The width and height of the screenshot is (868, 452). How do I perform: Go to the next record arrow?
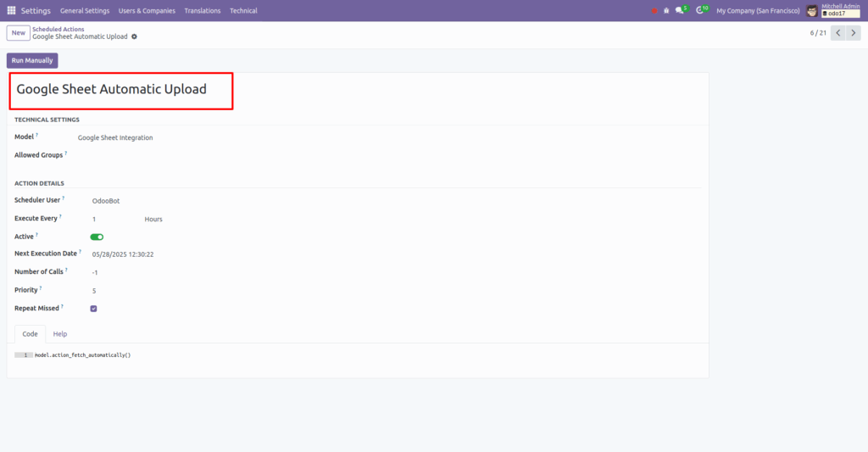coord(853,33)
